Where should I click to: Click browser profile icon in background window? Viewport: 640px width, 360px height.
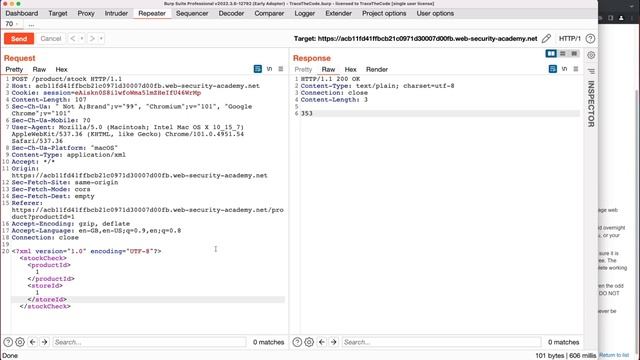pos(621,18)
